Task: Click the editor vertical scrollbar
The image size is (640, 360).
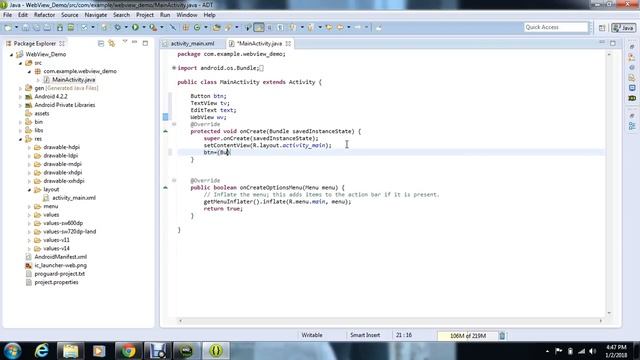Action: click(x=609, y=183)
